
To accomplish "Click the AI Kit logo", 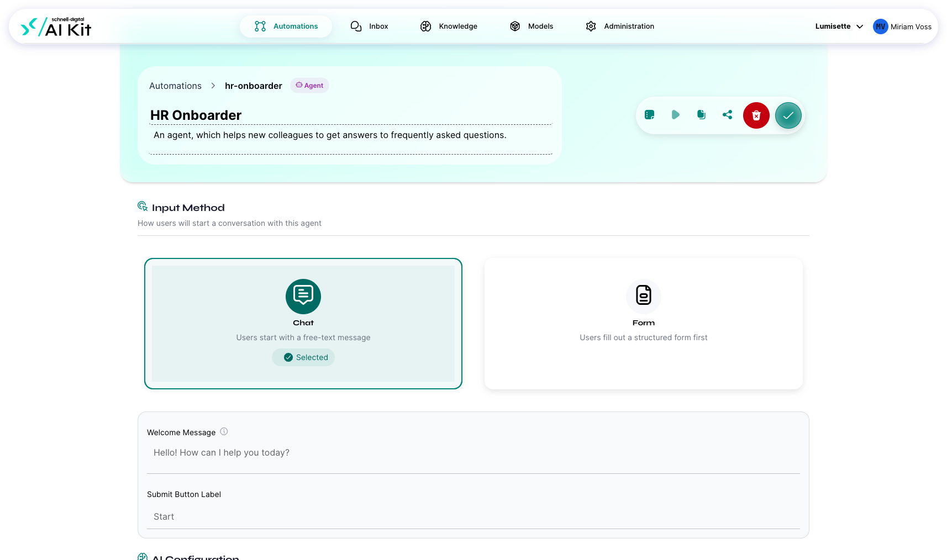I will point(56,27).
